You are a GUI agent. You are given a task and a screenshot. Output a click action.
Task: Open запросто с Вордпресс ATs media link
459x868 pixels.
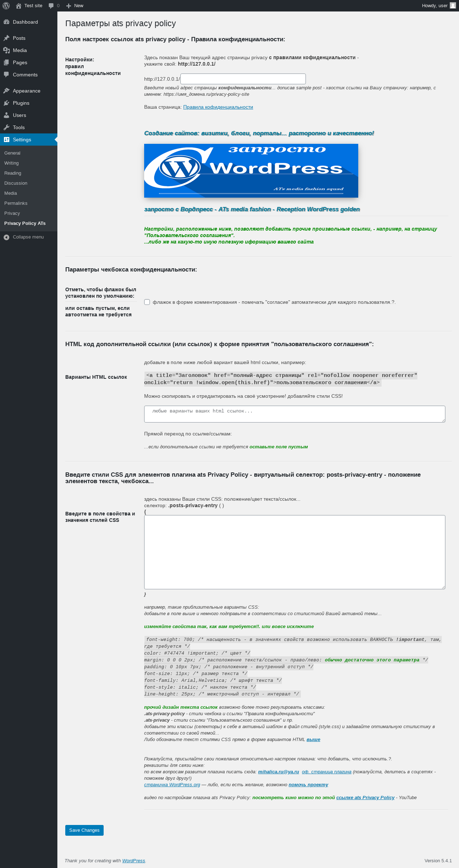click(252, 209)
